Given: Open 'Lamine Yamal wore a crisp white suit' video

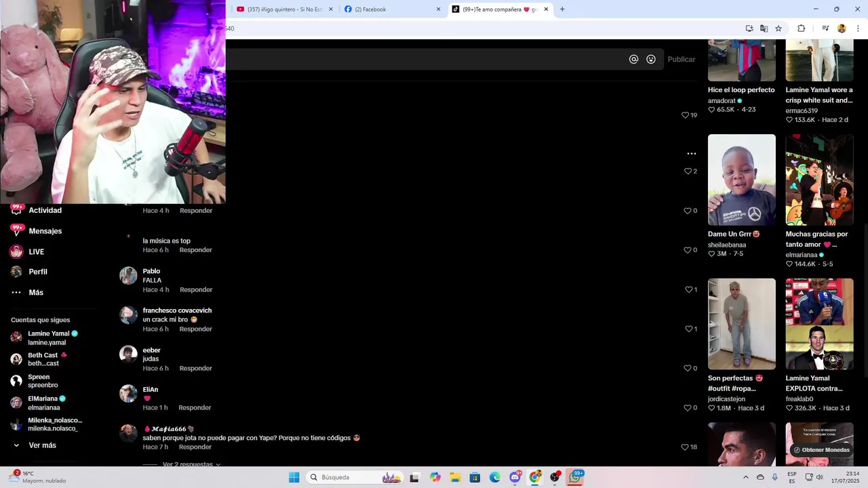Looking at the screenshot, I should [819, 60].
